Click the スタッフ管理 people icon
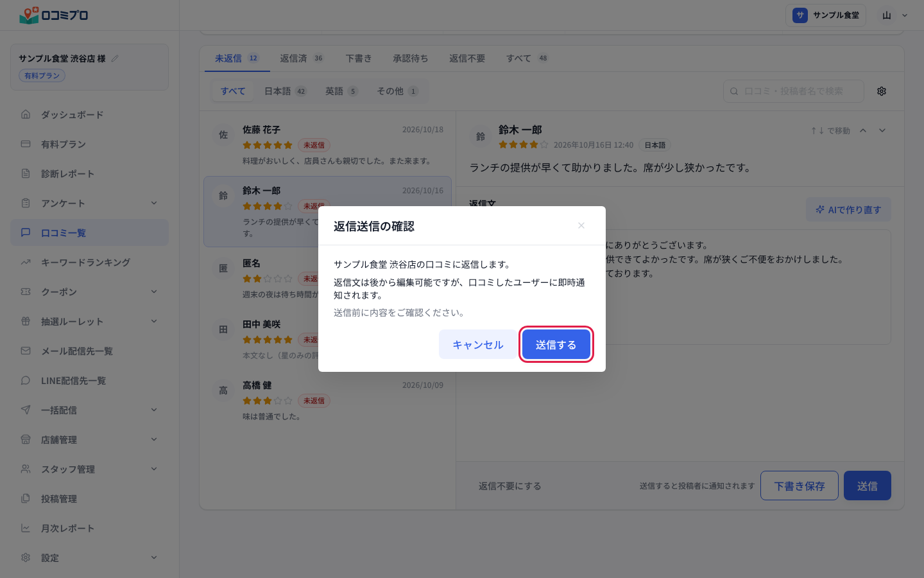Screen dimensions: 924x578 coord(26,469)
